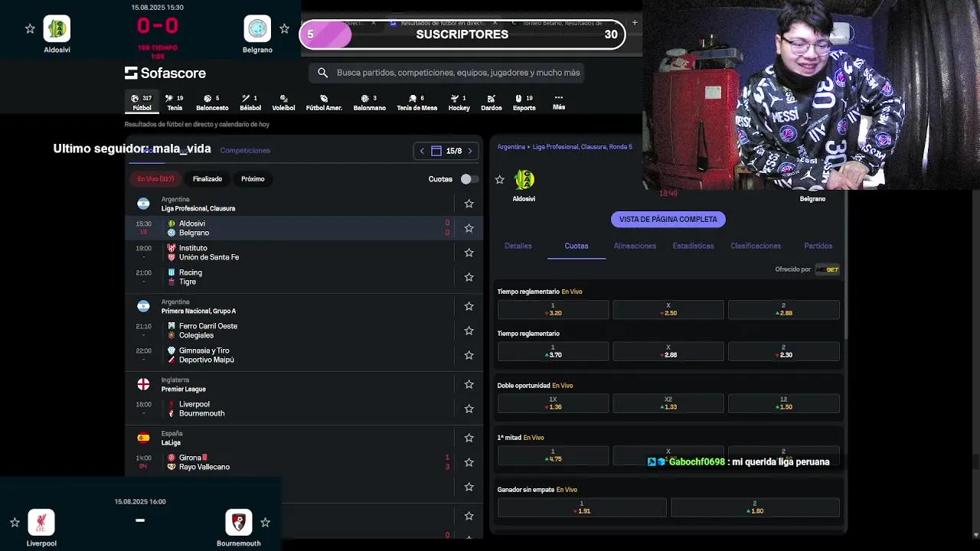Click the Sofascore logo
980x551 pixels.
[165, 73]
